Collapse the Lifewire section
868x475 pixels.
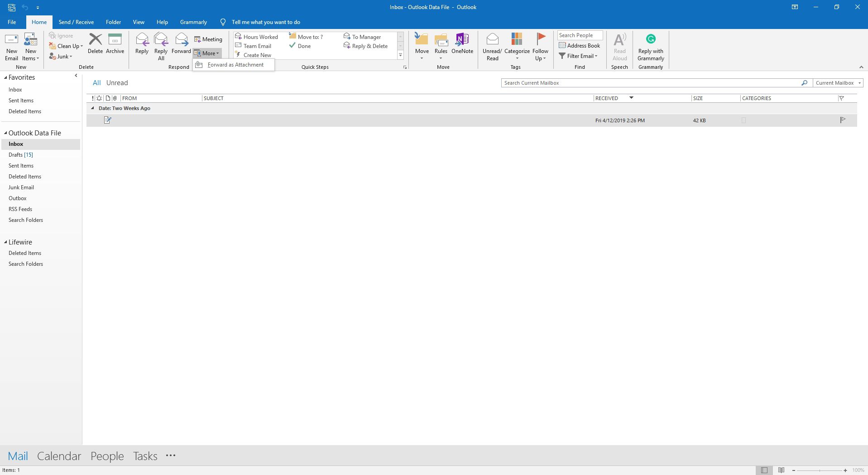point(5,242)
